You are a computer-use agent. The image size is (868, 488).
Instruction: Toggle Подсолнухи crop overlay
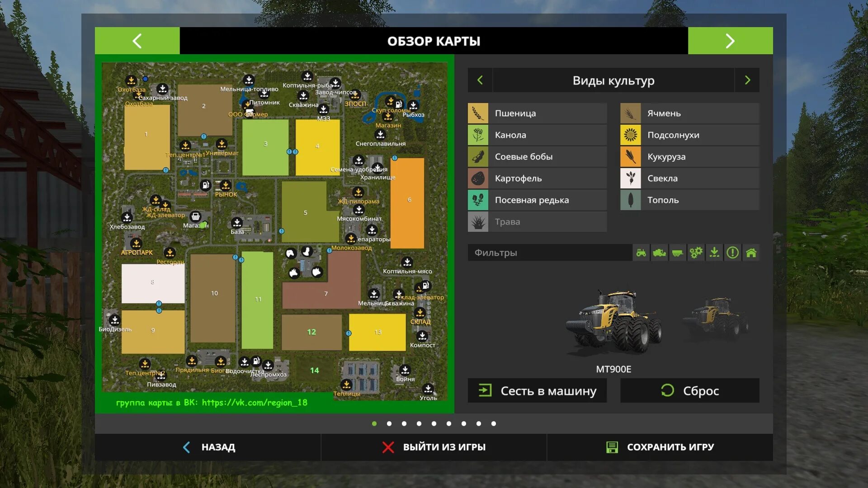pos(689,135)
